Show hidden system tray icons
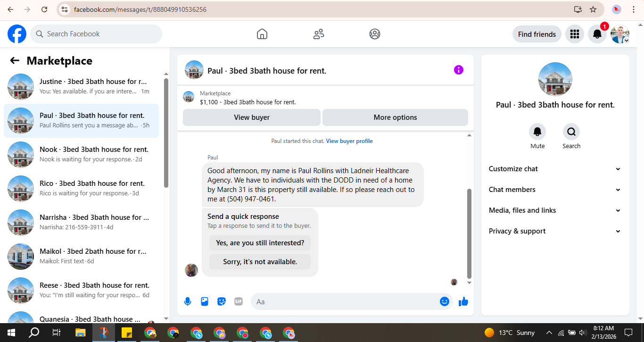The height and width of the screenshot is (342, 644). (x=549, y=333)
